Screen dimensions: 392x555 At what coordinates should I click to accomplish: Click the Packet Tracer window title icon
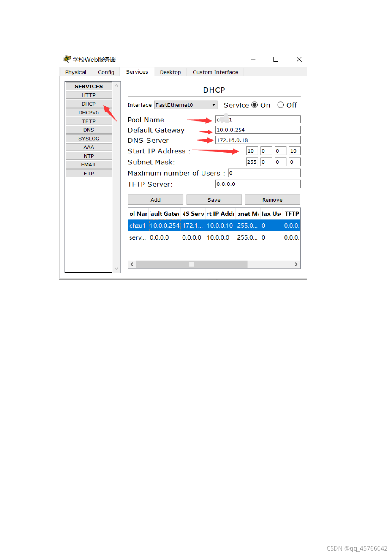pos(67,59)
